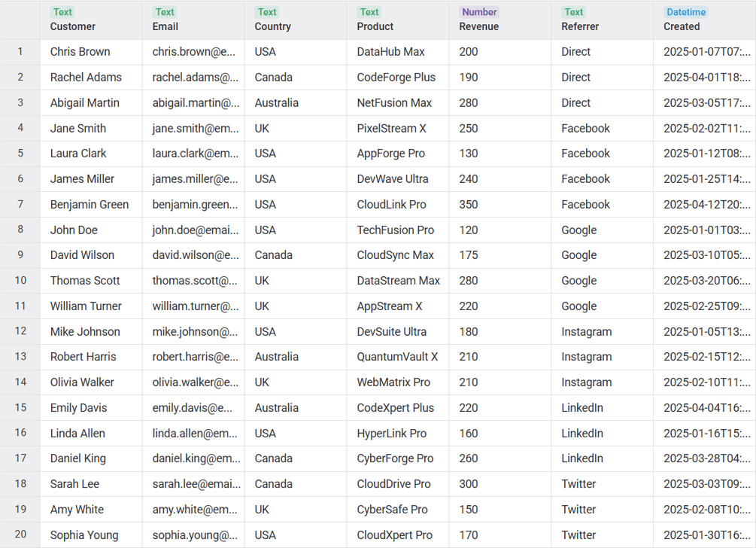Screen dimensions: 756x548
Task: Select the cell containing Chris Brown
Action: [80, 51]
